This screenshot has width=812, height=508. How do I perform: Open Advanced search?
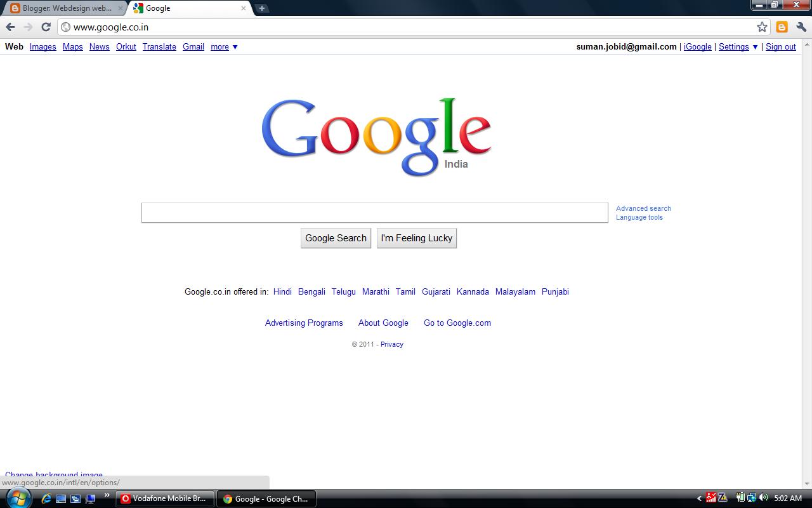[x=643, y=208]
